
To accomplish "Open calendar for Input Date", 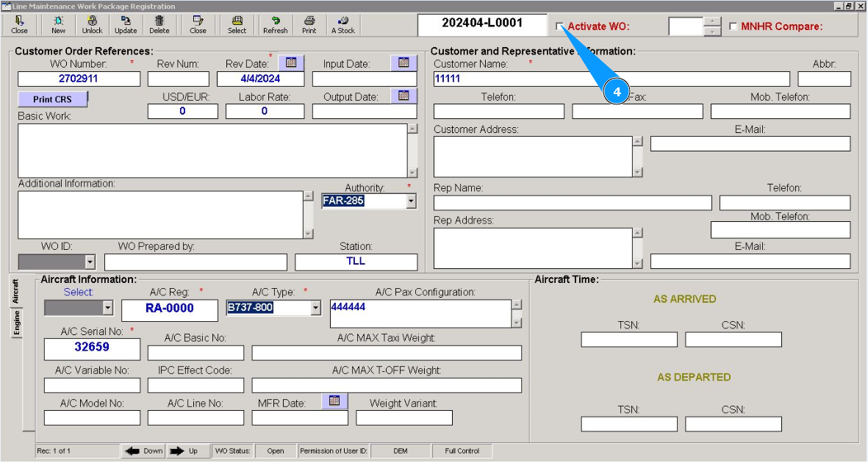I will coord(404,62).
